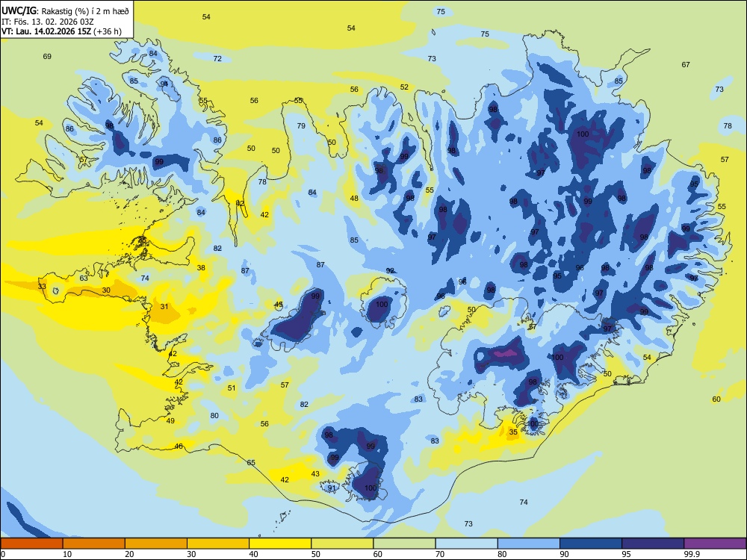Select the low humidity value 33
747x560 pixels.
click(42, 286)
